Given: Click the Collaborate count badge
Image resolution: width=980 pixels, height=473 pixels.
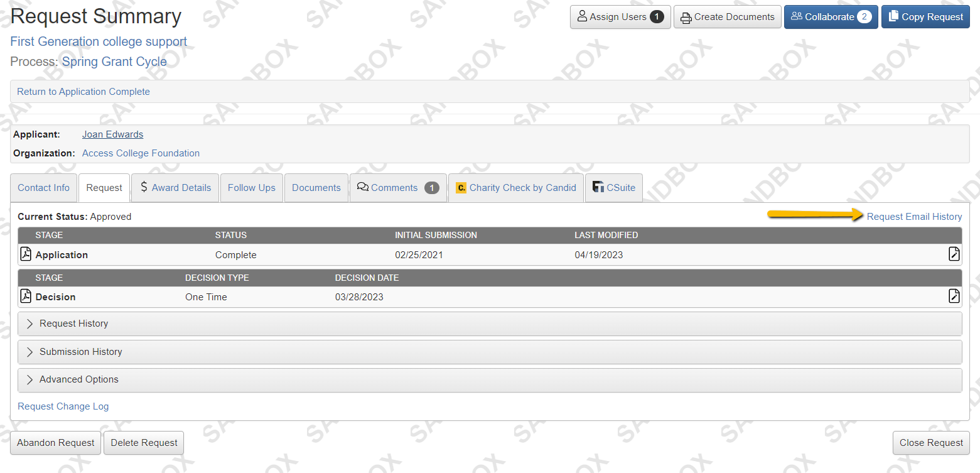Looking at the screenshot, I should click(x=864, y=17).
